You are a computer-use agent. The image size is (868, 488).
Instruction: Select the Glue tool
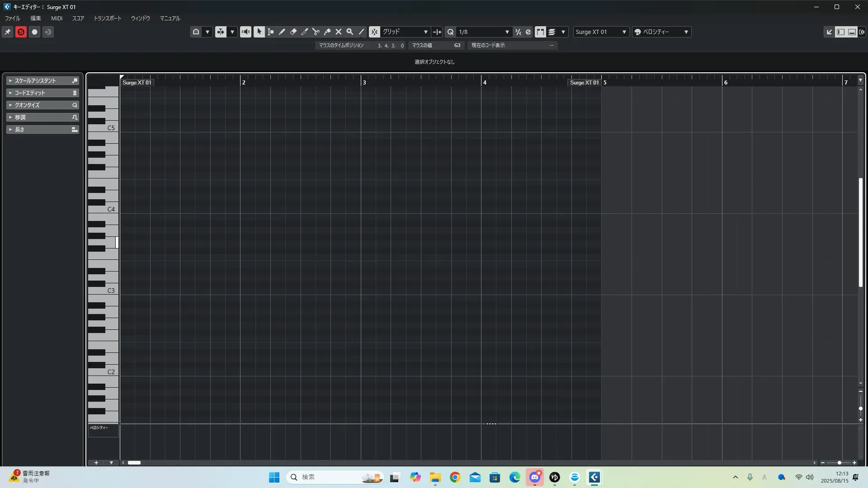tap(327, 32)
